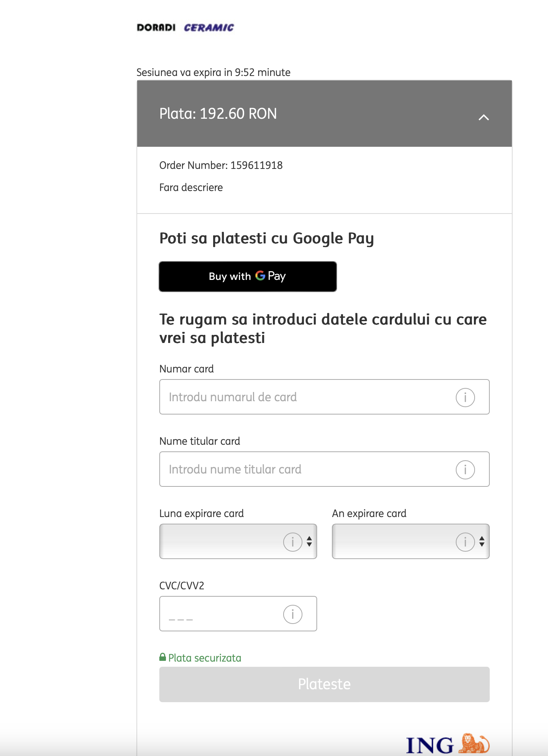Image resolution: width=548 pixels, height=756 pixels.
Task: Click green padlock next to Plata securizata
Action: 163,657
